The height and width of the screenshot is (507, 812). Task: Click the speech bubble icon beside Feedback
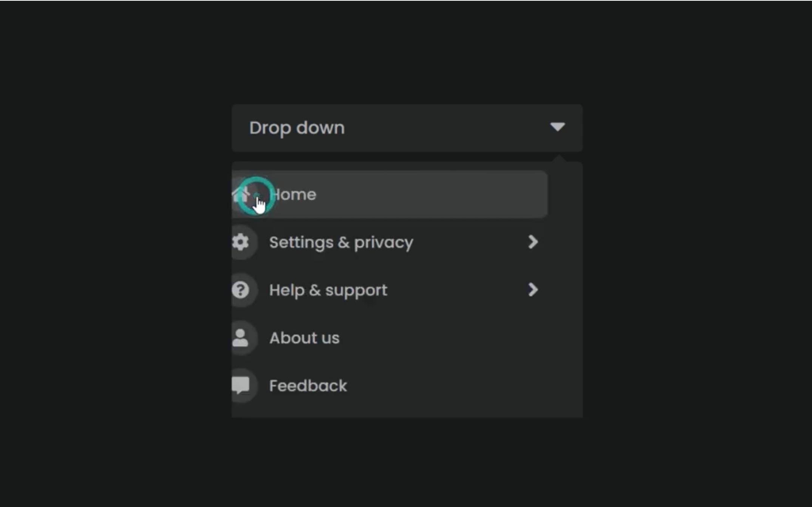[241, 385]
